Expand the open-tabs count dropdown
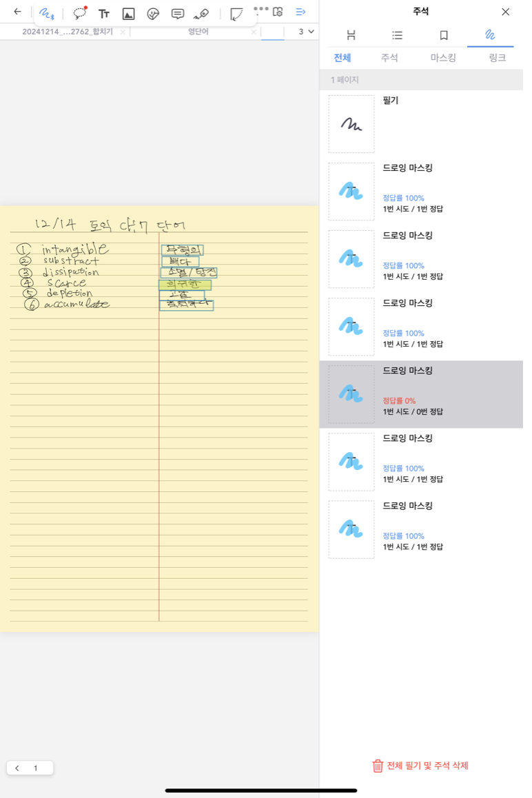Image resolution: width=532 pixels, height=798 pixels. [306, 32]
